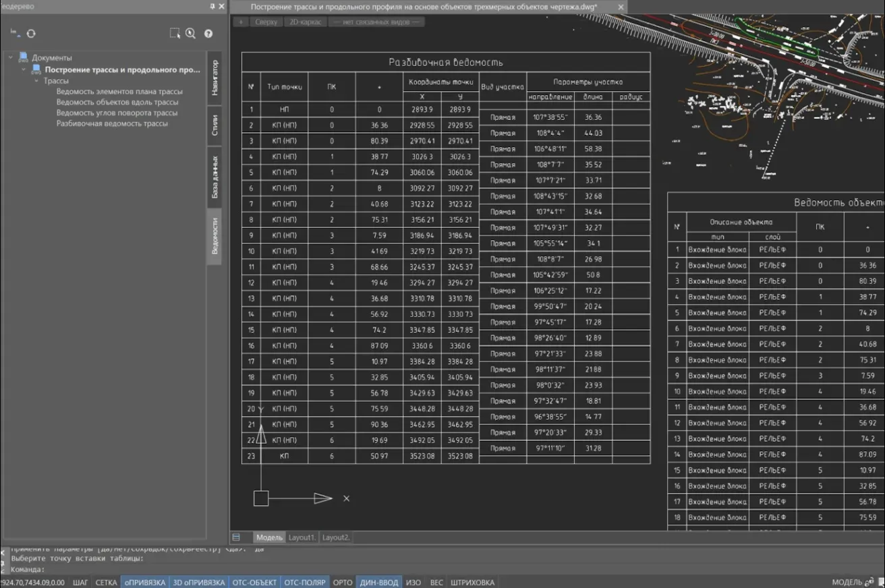Click the refresh icon in the Geotree panel

[x=31, y=34]
